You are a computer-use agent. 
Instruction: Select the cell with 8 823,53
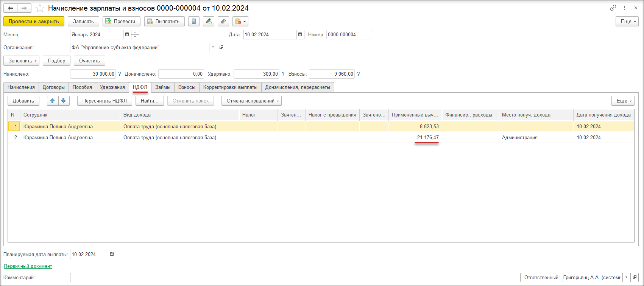pyautogui.click(x=415, y=126)
